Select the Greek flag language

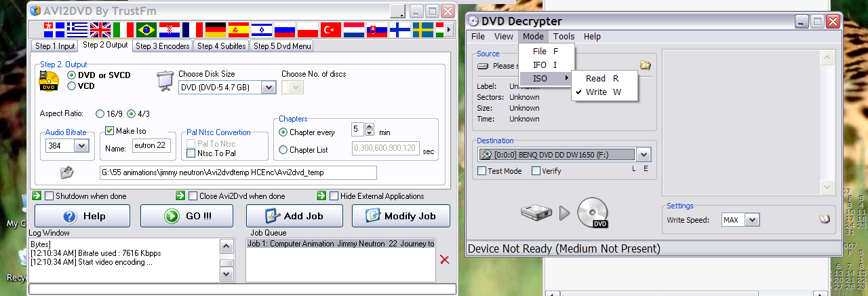(77, 30)
